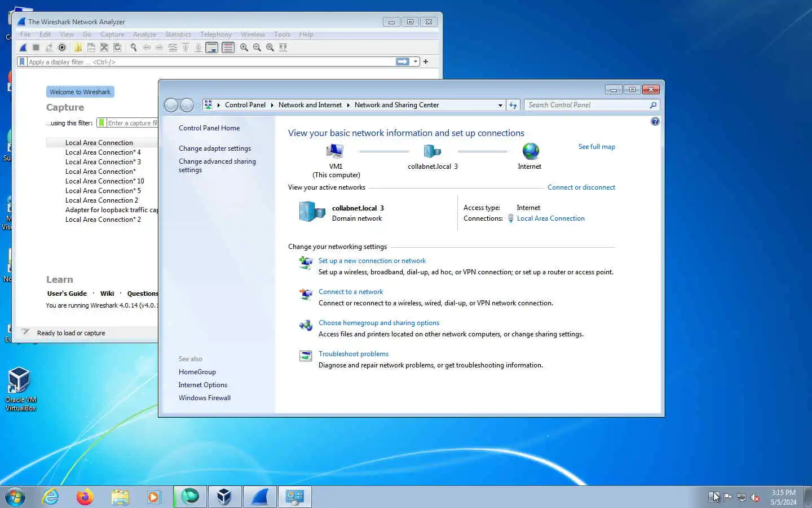Go forward in packet history arrow
Viewport: 812px width, 508px height.
pos(159,47)
